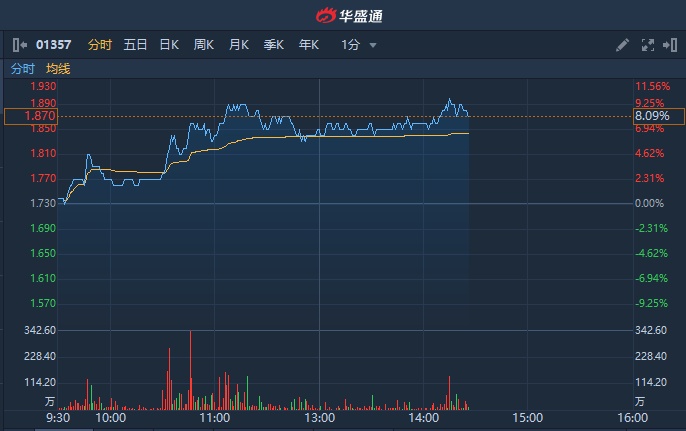Click the fullscreen expand icon
This screenshot has width=686, height=431.
pyautogui.click(x=646, y=45)
